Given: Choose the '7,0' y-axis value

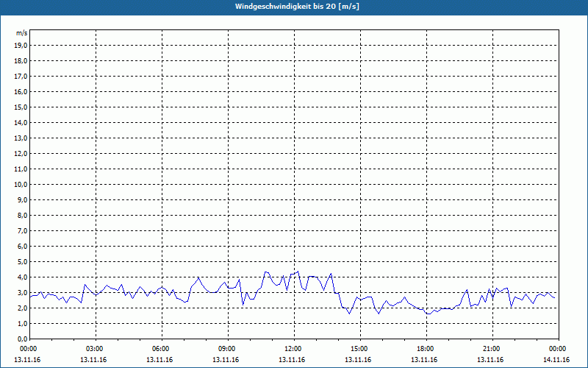Looking at the screenshot, I should pyautogui.click(x=22, y=230).
